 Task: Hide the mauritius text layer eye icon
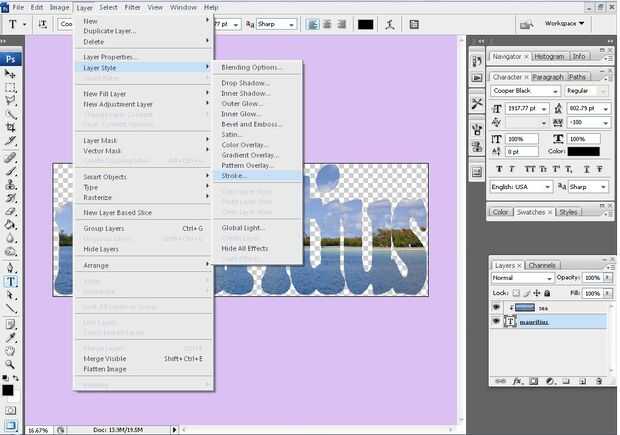pos(496,321)
